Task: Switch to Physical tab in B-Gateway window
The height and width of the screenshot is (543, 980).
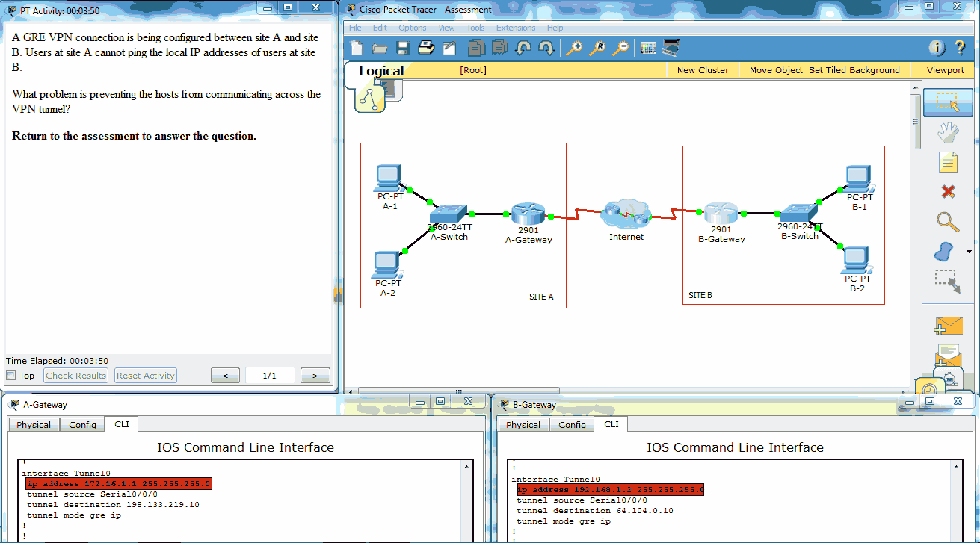Action: coord(523,425)
